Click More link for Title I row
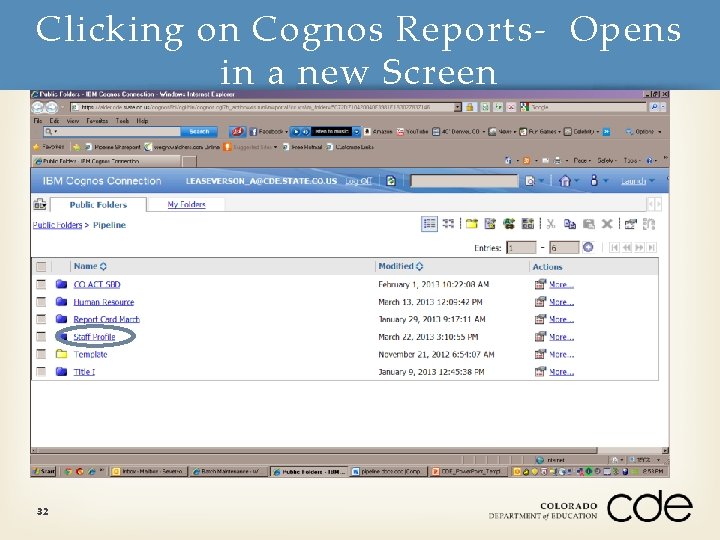Screen dimensions: 720x540 [562, 371]
